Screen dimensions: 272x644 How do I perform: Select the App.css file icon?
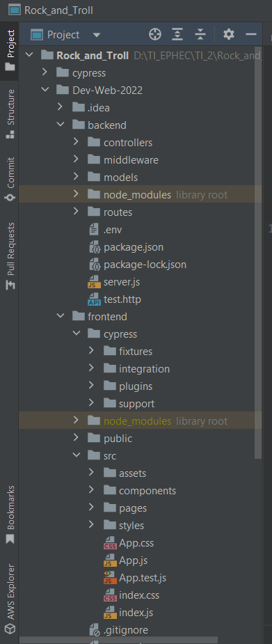coord(110,543)
